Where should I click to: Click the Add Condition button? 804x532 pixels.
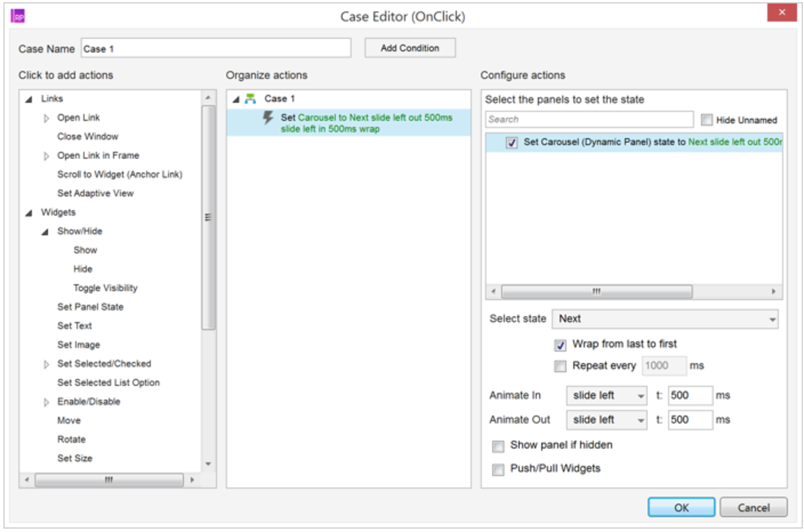410,48
